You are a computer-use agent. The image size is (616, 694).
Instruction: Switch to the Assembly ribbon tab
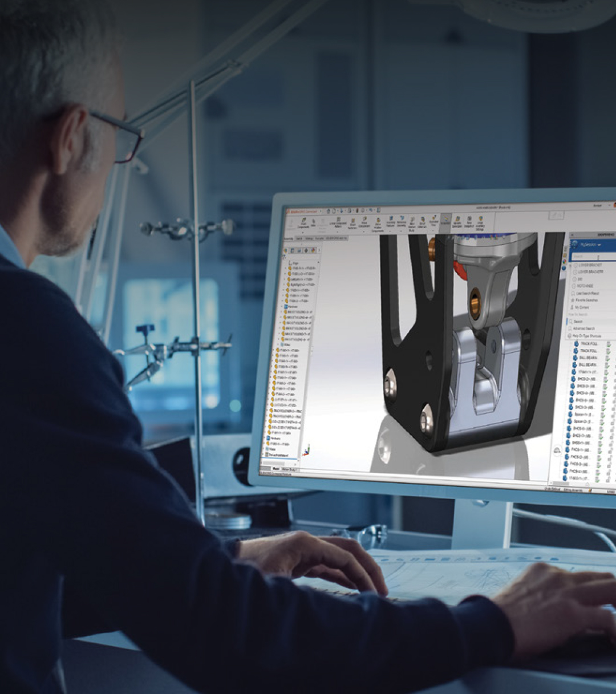point(289,238)
